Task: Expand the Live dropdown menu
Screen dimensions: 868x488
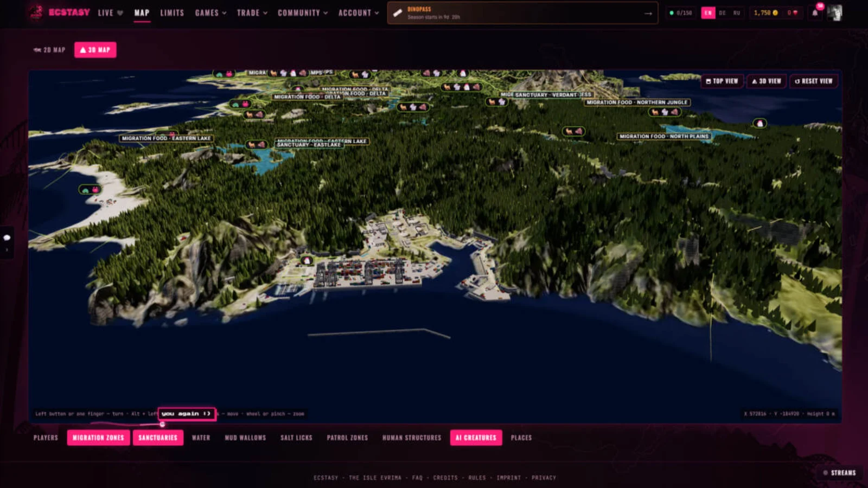Action: 111,12
